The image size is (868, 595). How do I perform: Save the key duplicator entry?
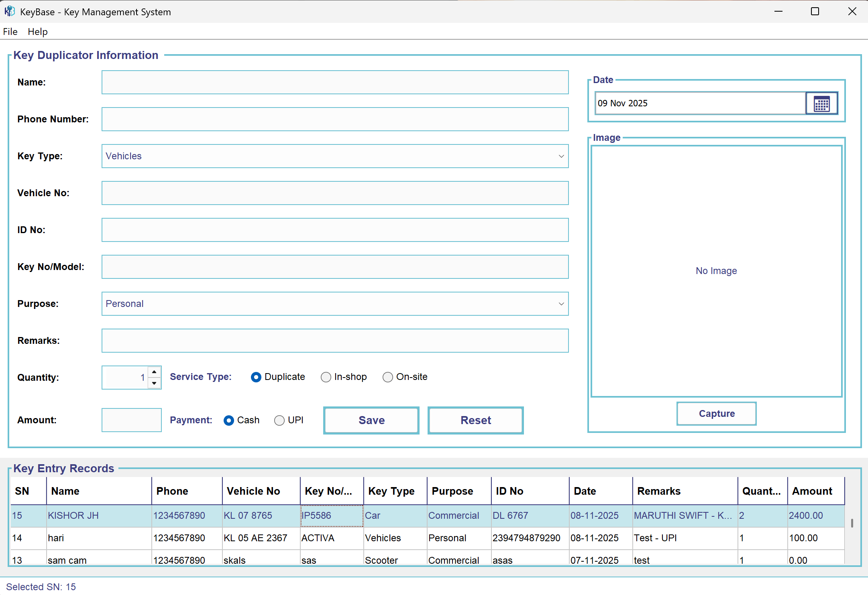371,420
